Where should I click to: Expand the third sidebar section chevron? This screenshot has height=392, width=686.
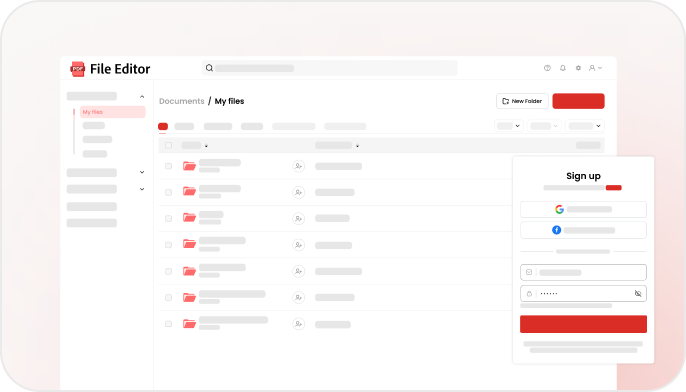point(142,189)
